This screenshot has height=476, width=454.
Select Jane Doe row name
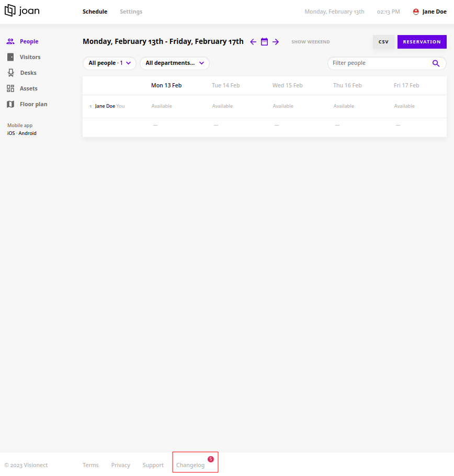pyautogui.click(x=105, y=106)
